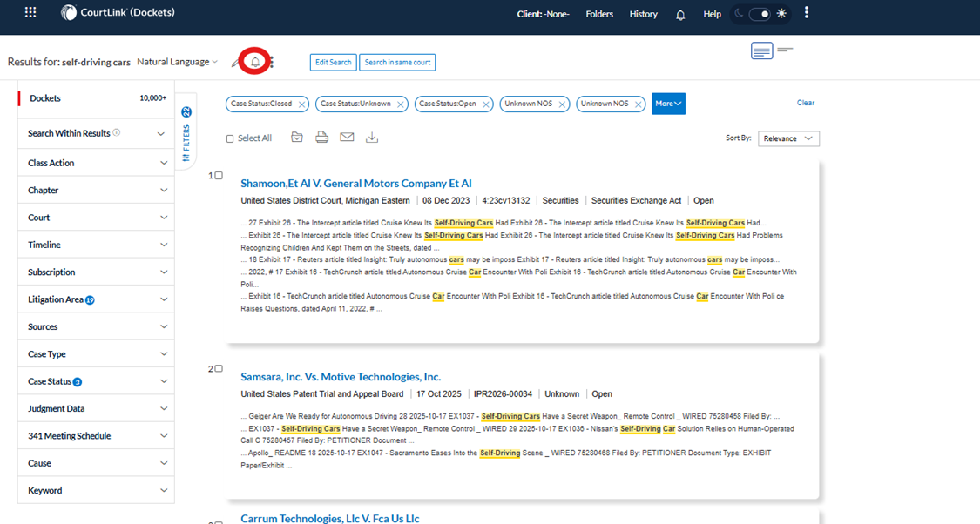Open Folders in the top navigation
This screenshot has width=980, height=524.
point(599,14)
